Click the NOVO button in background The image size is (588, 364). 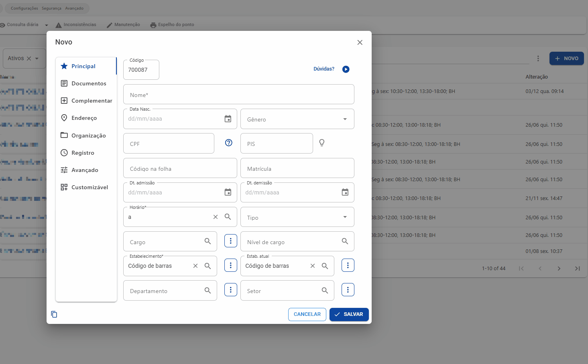[566, 59]
